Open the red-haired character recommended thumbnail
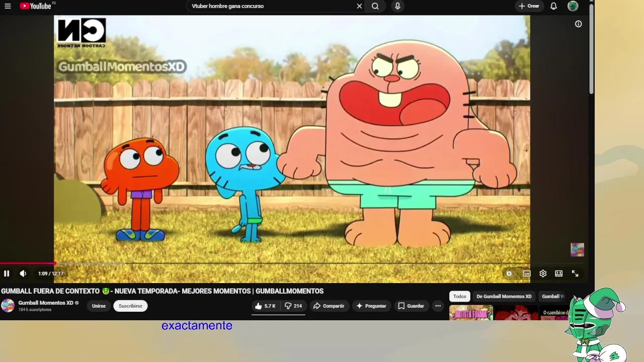The width and height of the screenshot is (644, 362). coord(516,313)
